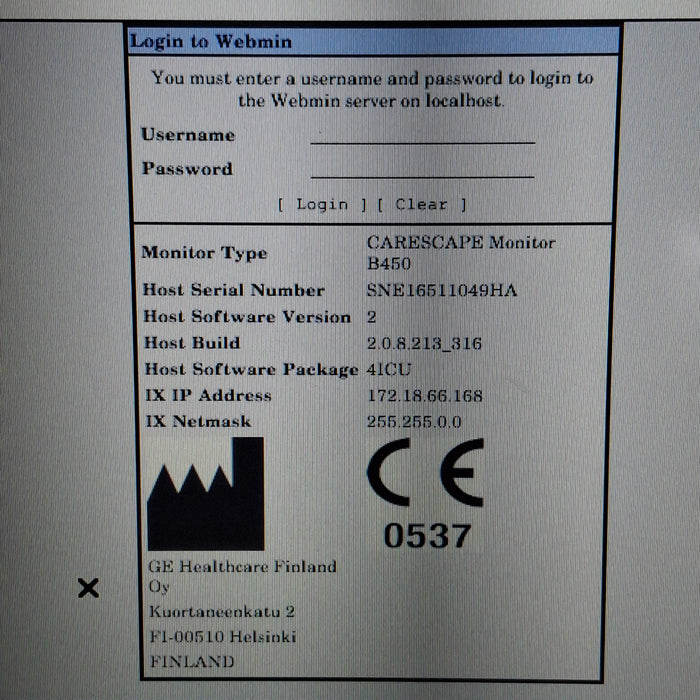Click the 'Password' label
The width and height of the screenshot is (700, 700).
[x=188, y=168]
